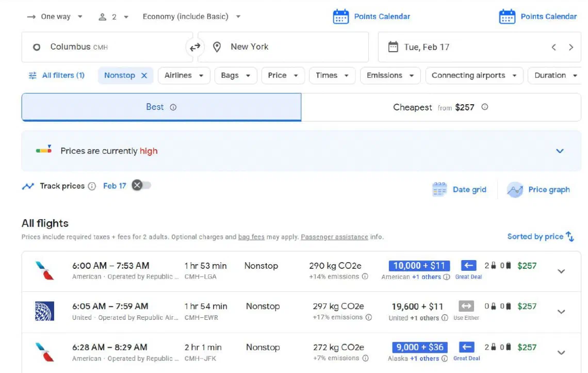Click the United logo on 6:05 AM flight
The width and height of the screenshot is (588, 373).
tap(45, 311)
